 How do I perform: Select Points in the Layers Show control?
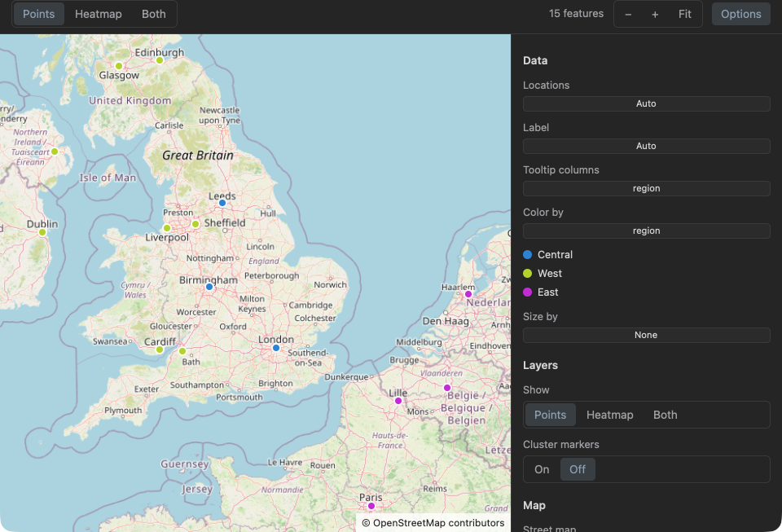pos(550,415)
